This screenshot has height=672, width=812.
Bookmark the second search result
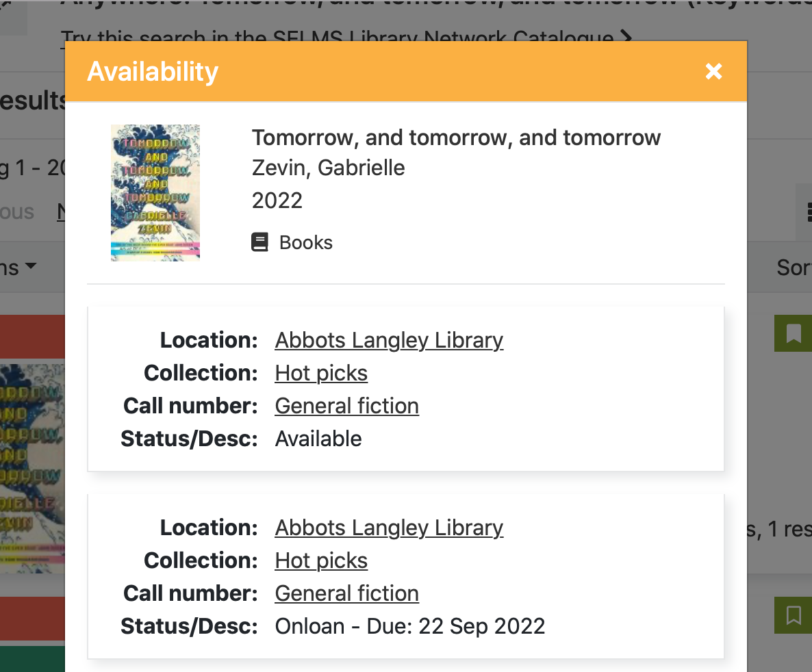click(x=792, y=615)
